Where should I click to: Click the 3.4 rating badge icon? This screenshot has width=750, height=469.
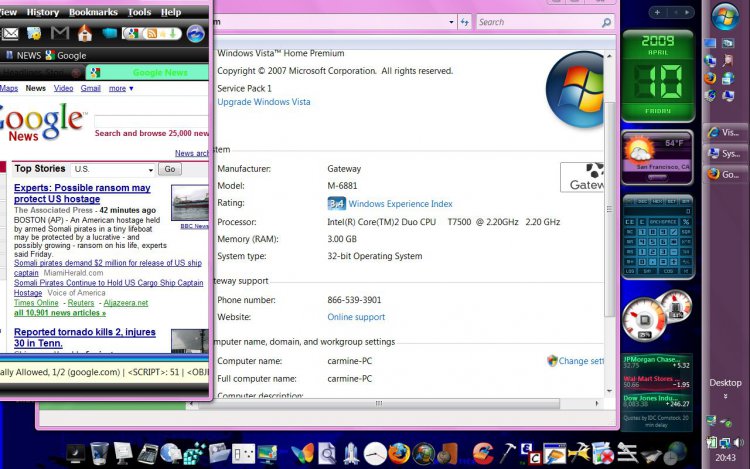(x=336, y=204)
